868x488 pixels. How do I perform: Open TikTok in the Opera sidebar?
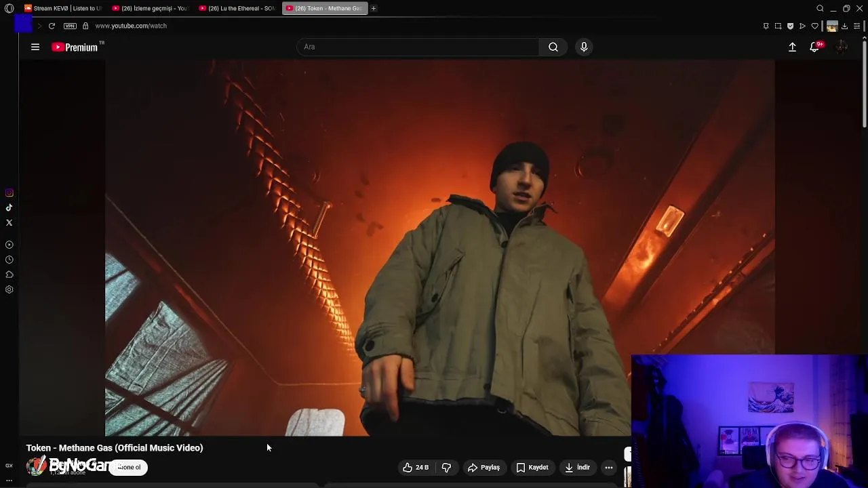tap(9, 208)
